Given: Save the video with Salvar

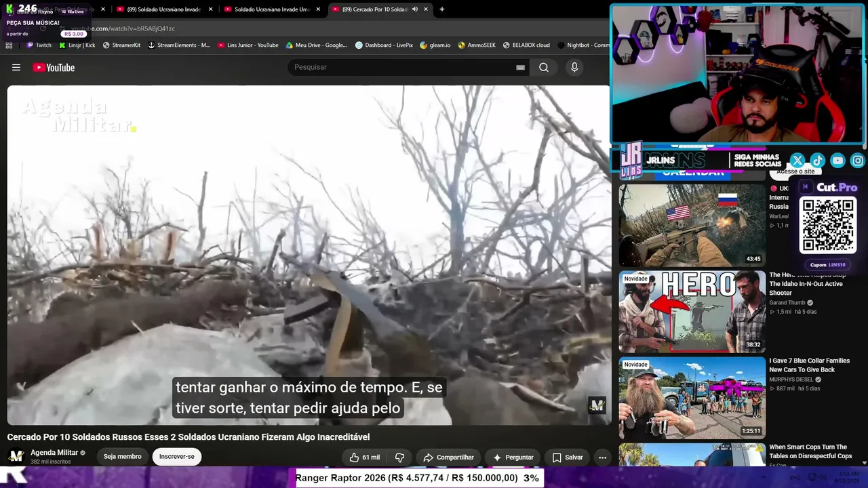Looking at the screenshot, I should click(567, 457).
